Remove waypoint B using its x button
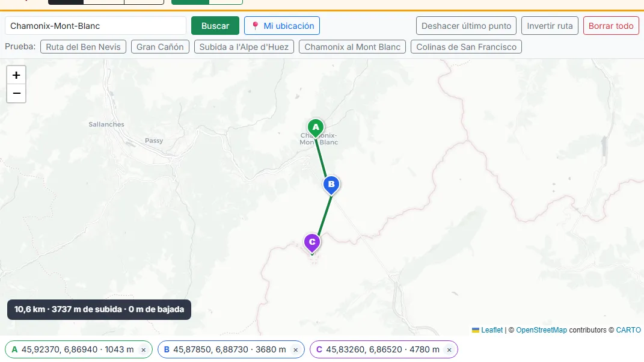Image resolution: width=644 pixels, height=362 pixels. point(296,350)
